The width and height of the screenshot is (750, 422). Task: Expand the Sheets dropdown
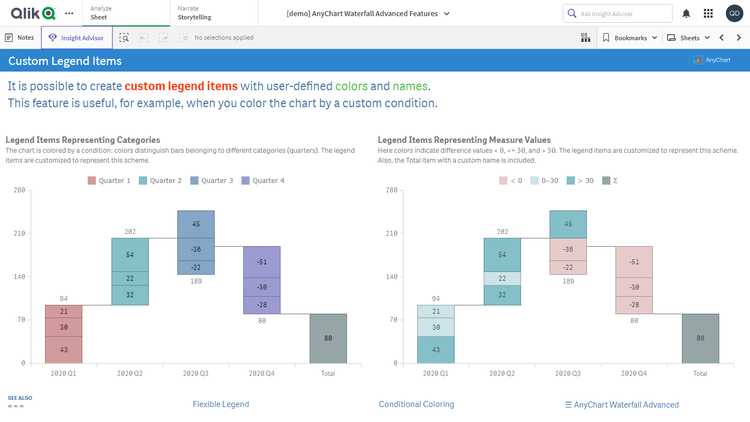tap(688, 37)
